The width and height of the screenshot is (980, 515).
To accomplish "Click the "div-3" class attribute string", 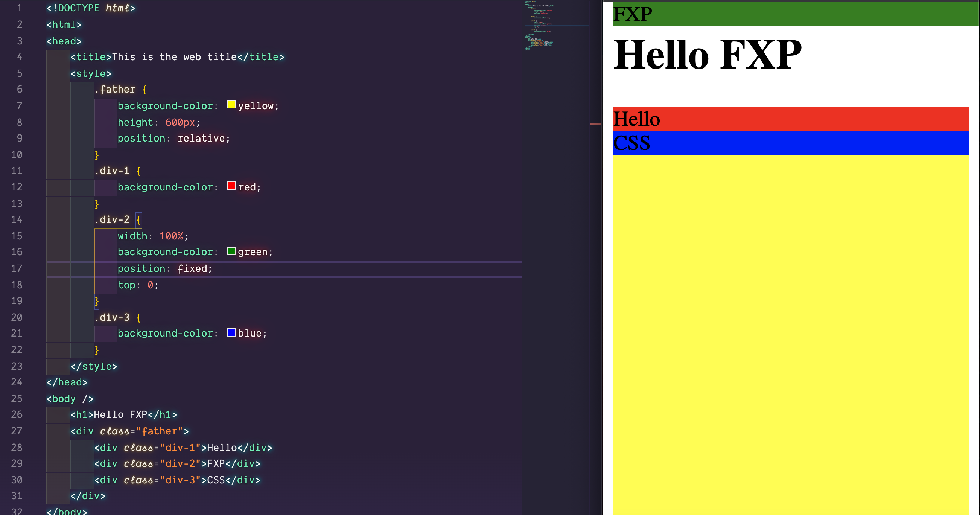I will pos(180,480).
